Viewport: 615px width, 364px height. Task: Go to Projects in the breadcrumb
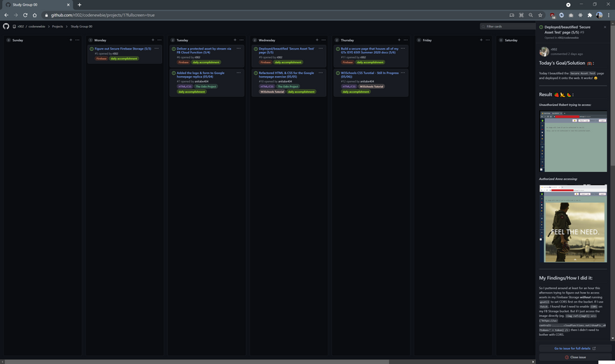pos(57,26)
